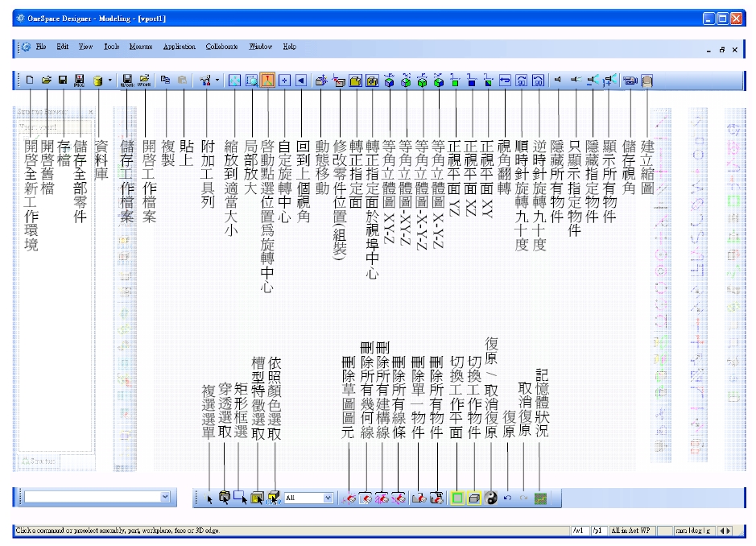Open the Help menu
This screenshot has height=546, width=756.
click(289, 47)
